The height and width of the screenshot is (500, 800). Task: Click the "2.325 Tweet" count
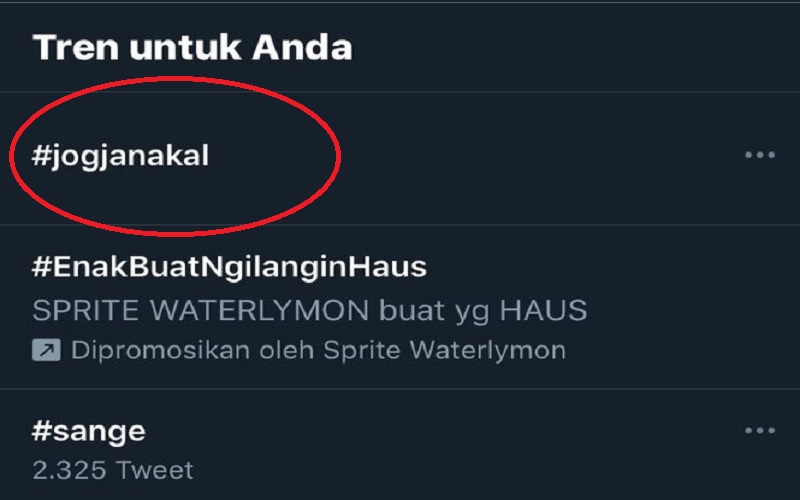click(x=113, y=469)
